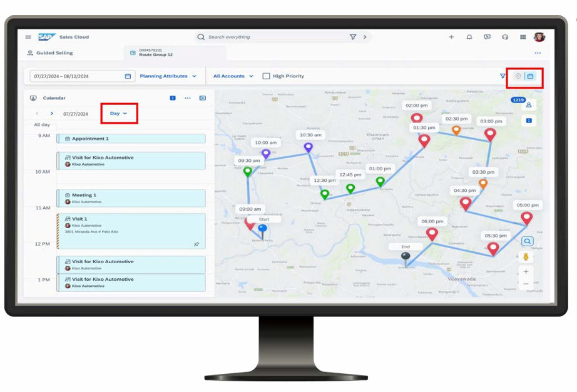Go to previous day with left chevron
Image resolution: width=577 pixels, height=392 pixels.
click(37, 113)
